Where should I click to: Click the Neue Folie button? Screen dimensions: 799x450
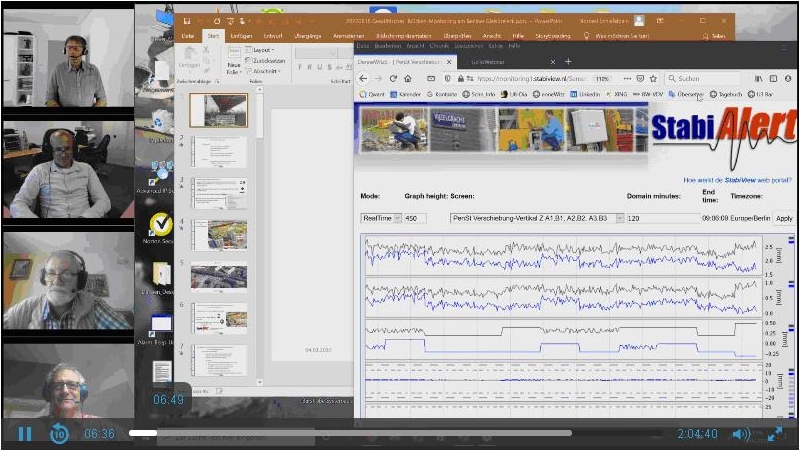coord(233,62)
